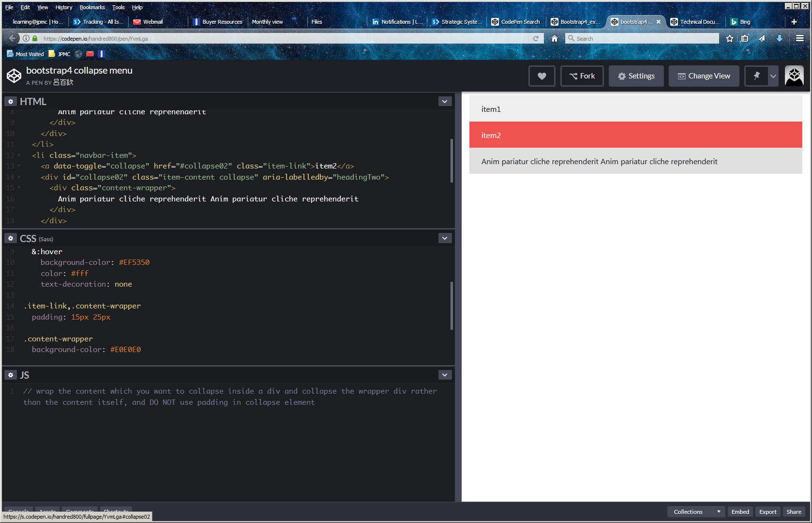Click the CodePen logo icon
Screen dimensions: 812x523
(14, 76)
